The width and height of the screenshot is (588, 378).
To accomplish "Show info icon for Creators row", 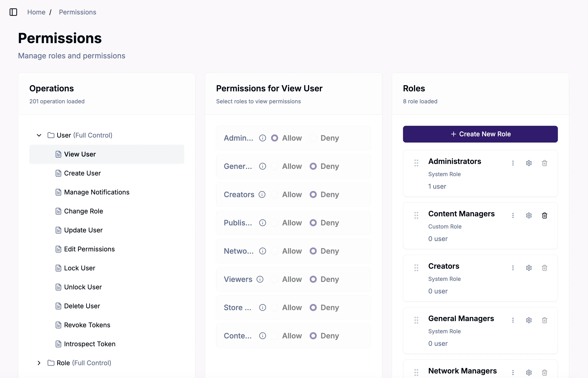I will 262,194.
